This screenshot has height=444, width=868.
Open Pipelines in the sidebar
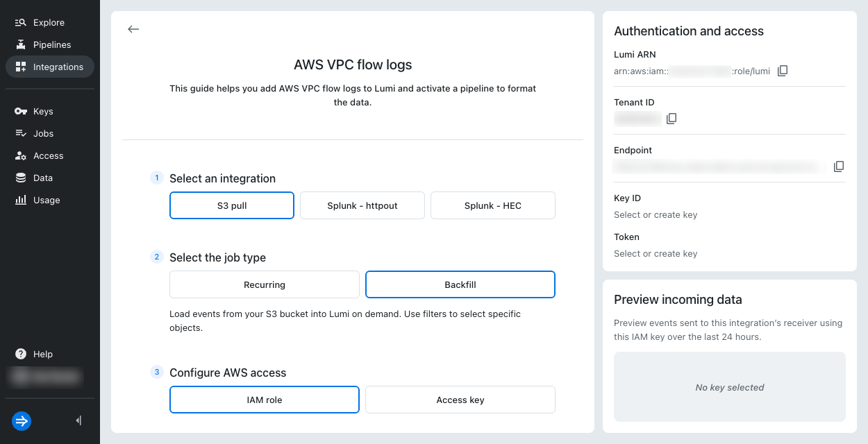coord(50,44)
